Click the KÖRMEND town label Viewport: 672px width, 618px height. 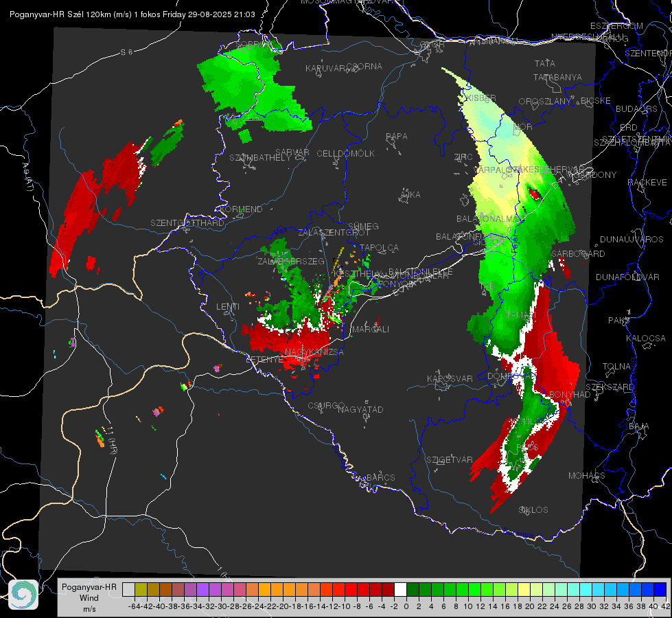(x=240, y=209)
